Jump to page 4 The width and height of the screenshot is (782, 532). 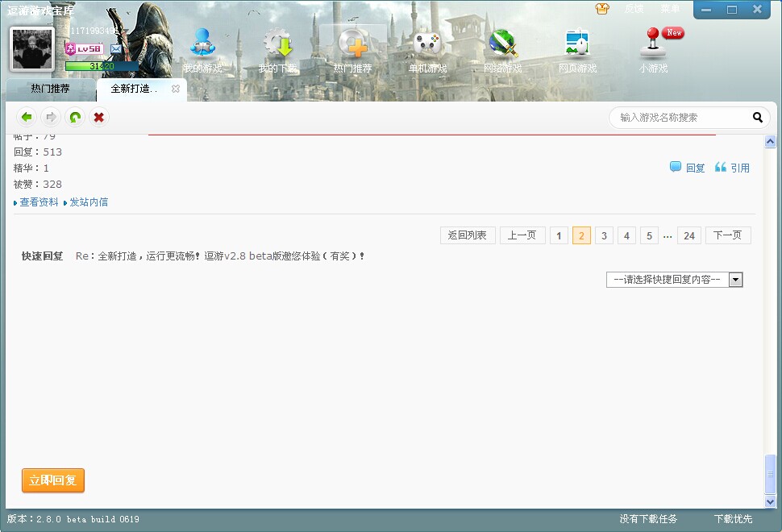tap(626, 235)
